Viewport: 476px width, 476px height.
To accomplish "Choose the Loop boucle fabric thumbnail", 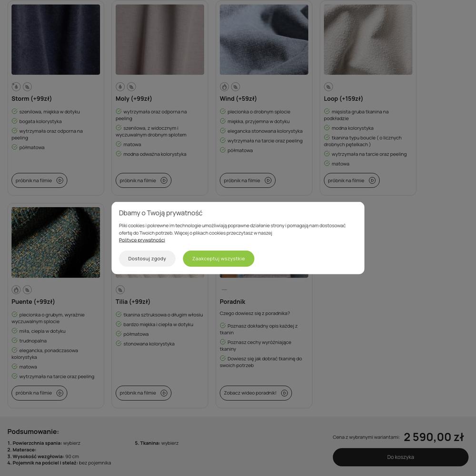I will pyautogui.click(x=368, y=40).
